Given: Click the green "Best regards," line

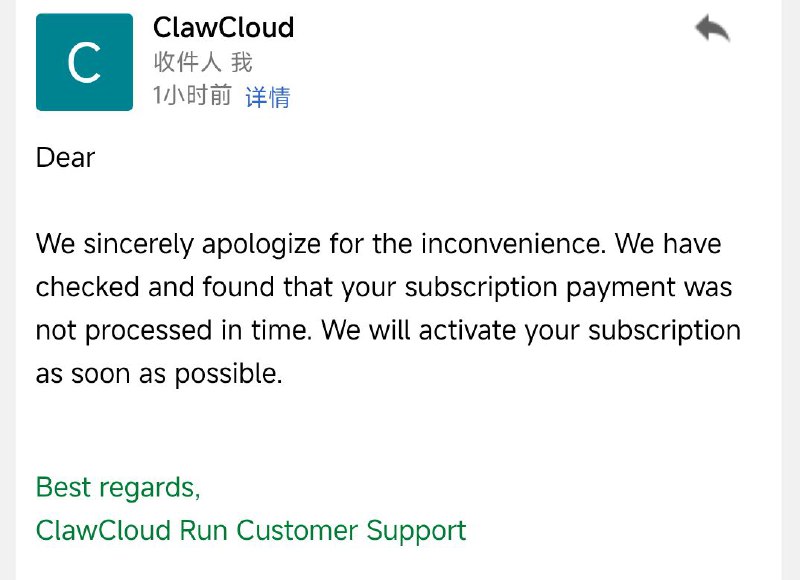Looking at the screenshot, I should click(117, 487).
